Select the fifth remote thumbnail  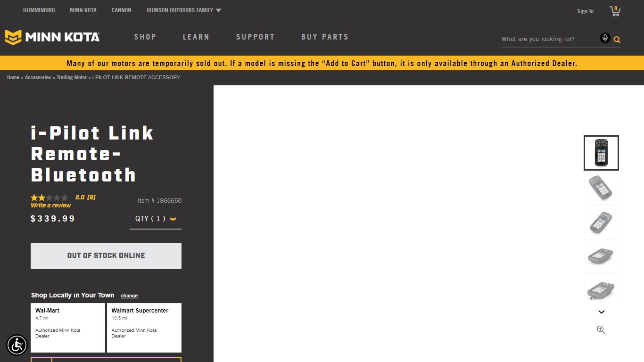point(601,289)
